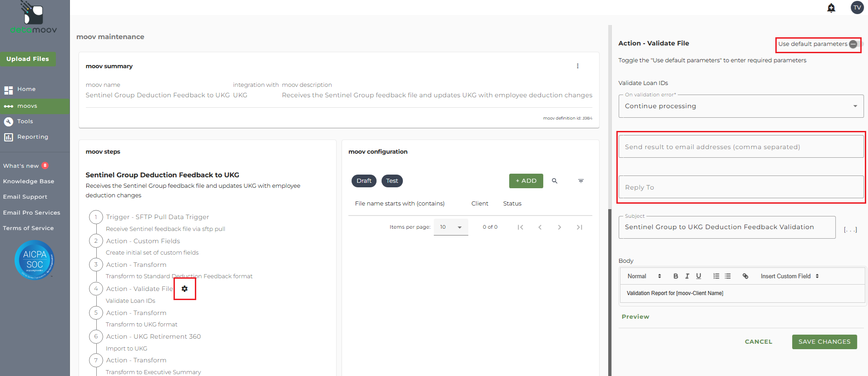Viewport: 868px width, 376px height.
Task: Select Transform to UKG format step
Action: click(x=142, y=325)
